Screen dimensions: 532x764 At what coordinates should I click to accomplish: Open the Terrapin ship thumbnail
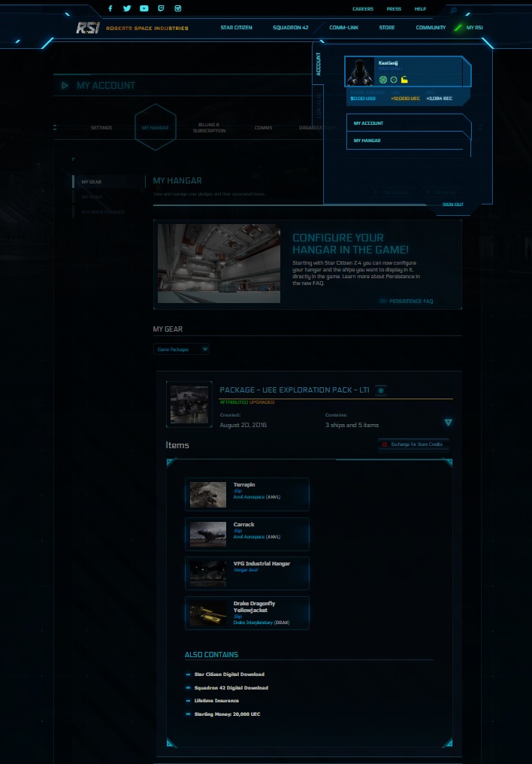pyautogui.click(x=208, y=495)
